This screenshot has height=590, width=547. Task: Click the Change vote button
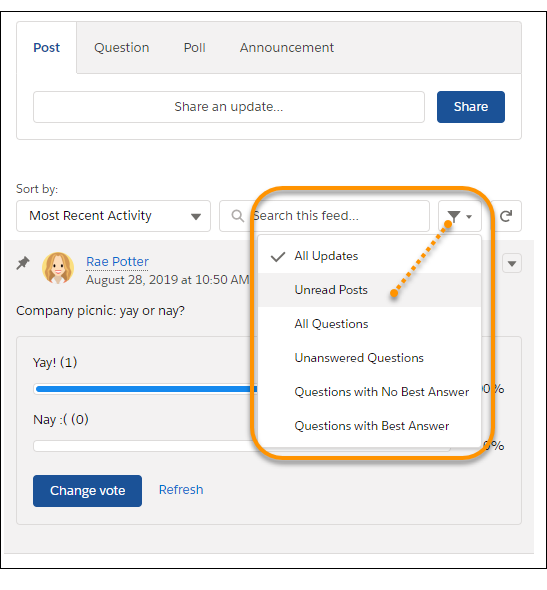click(x=87, y=491)
